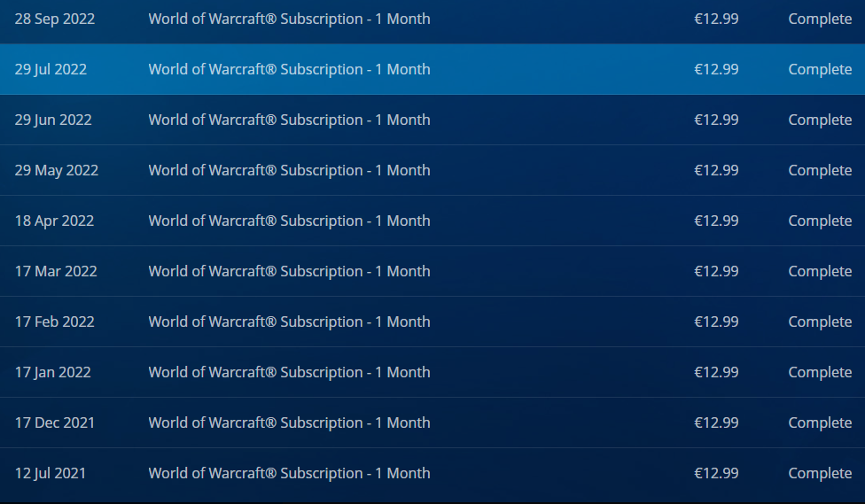Viewport: 865px width, 504px height.
Task: Click Complete status in 17 Mar 2022 row
Action: (820, 272)
